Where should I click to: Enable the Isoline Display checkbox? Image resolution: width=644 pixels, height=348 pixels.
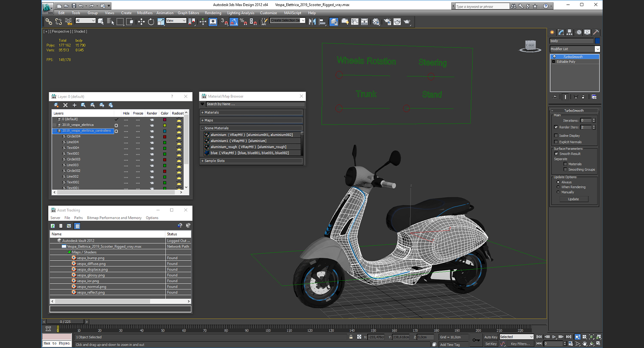(x=556, y=136)
